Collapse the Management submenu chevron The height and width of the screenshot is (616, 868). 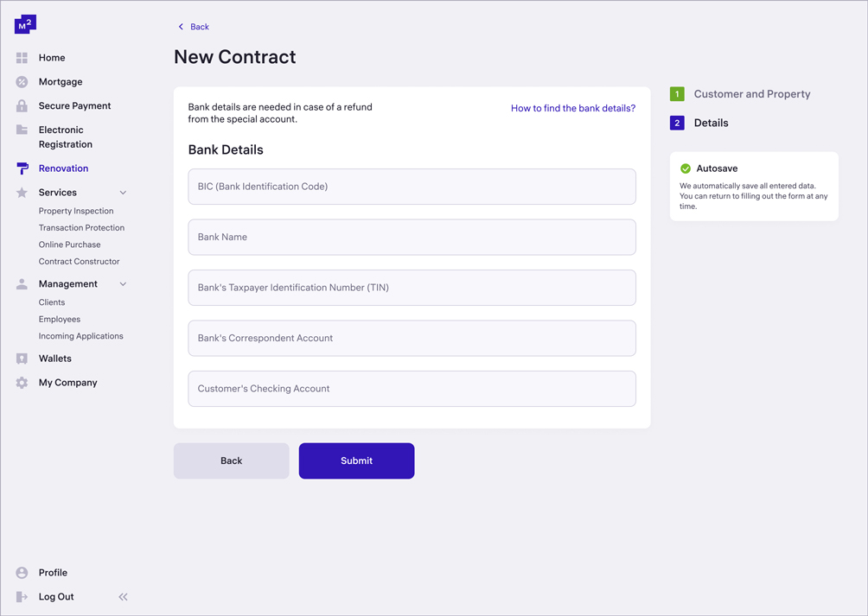point(122,283)
